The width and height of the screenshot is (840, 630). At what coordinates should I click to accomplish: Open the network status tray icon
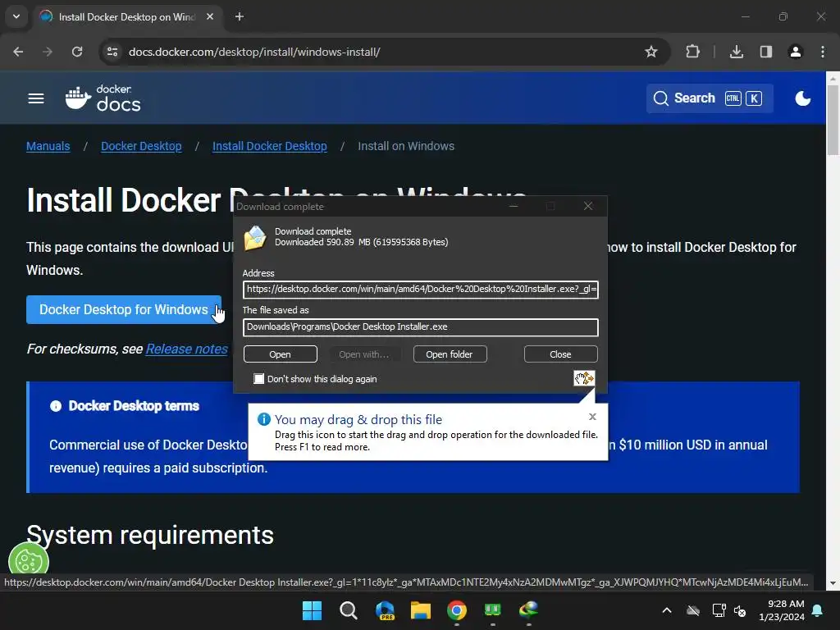[719, 610]
